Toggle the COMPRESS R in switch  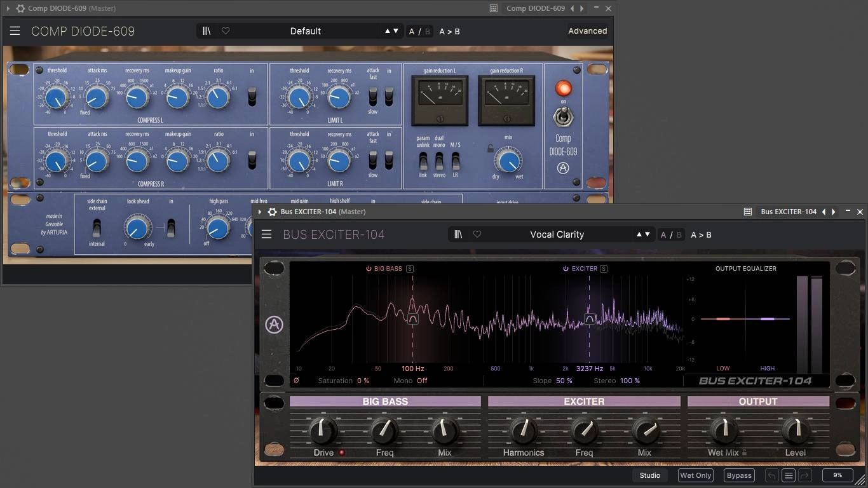(252, 160)
